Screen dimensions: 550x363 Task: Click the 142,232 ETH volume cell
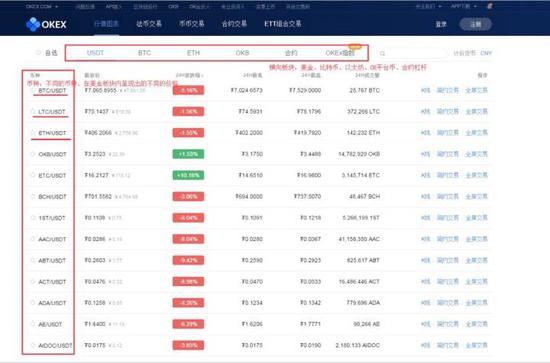tap(363, 133)
